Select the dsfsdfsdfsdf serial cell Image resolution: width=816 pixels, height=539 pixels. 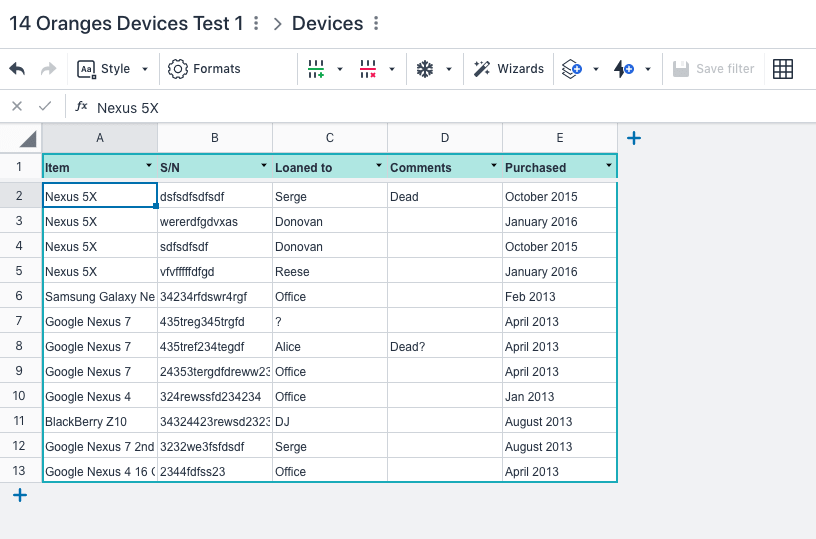point(215,196)
